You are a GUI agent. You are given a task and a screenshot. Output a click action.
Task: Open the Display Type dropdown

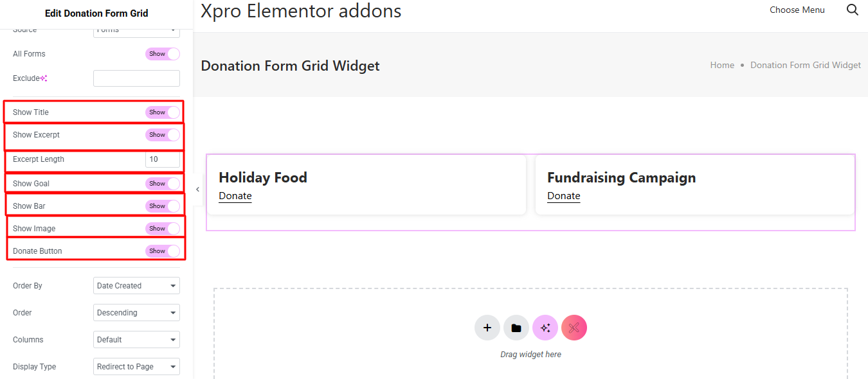(136, 367)
